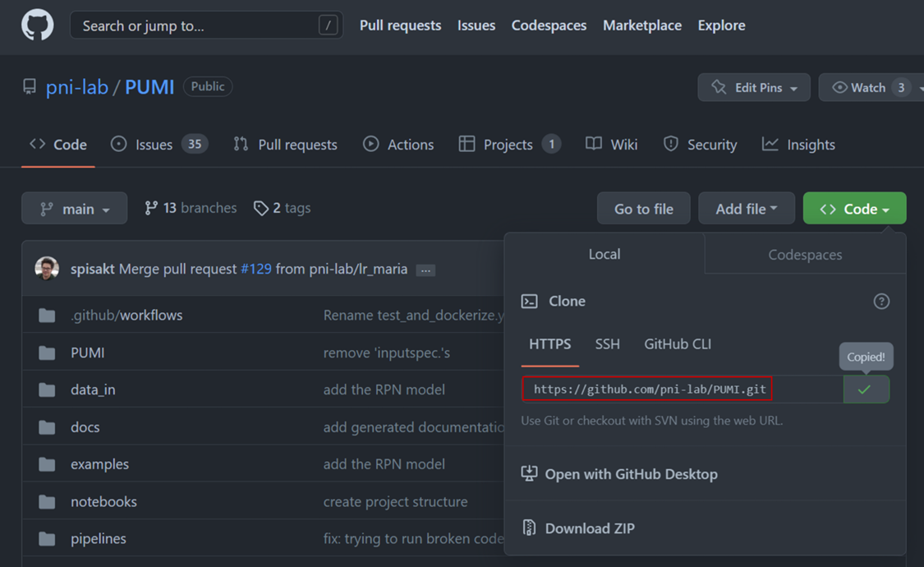Screen dimensions: 924x567
Task: View the 13 branches link
Action: pos(191,208)
